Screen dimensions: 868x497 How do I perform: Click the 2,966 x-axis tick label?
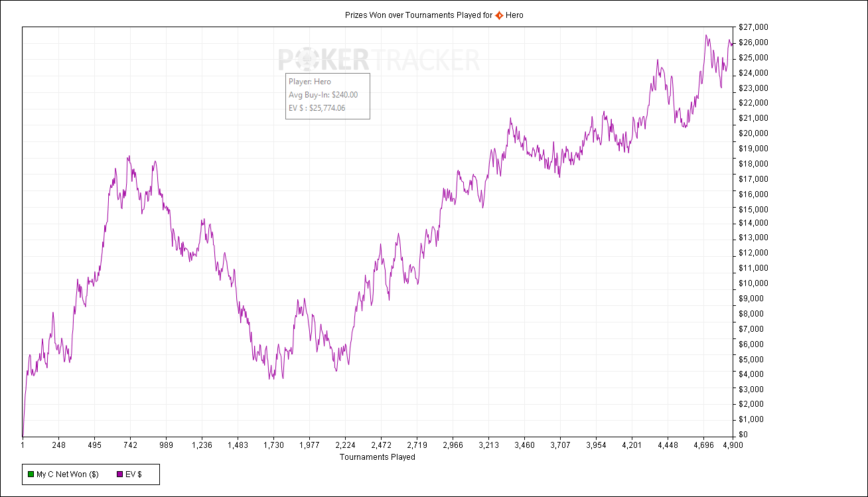click(x=453, y=445)
